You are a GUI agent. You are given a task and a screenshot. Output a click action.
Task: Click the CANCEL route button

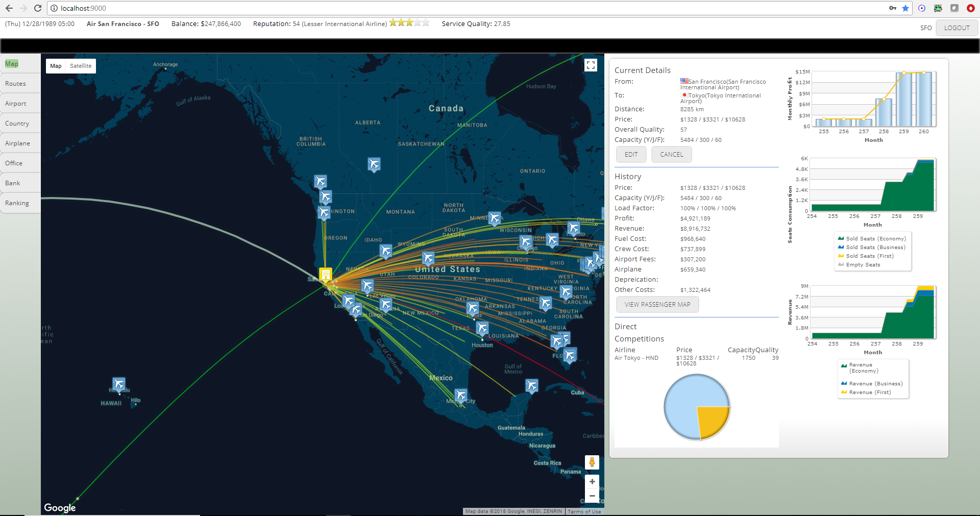tap(671, 155)
